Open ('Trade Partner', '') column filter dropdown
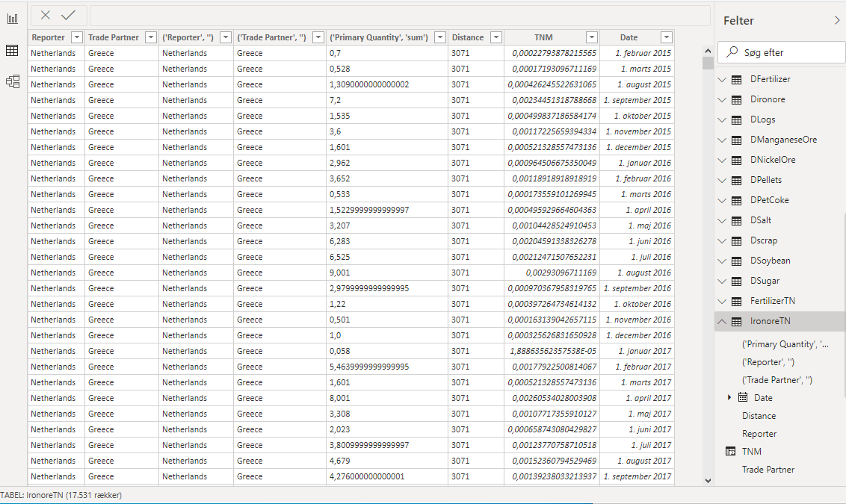The width and height of the screenshot is (846, 504). tap(318, 37)
